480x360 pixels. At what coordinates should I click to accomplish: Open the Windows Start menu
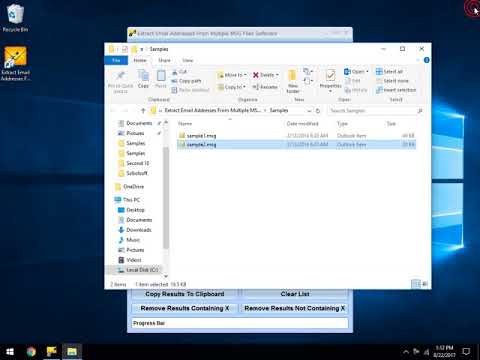10,352
